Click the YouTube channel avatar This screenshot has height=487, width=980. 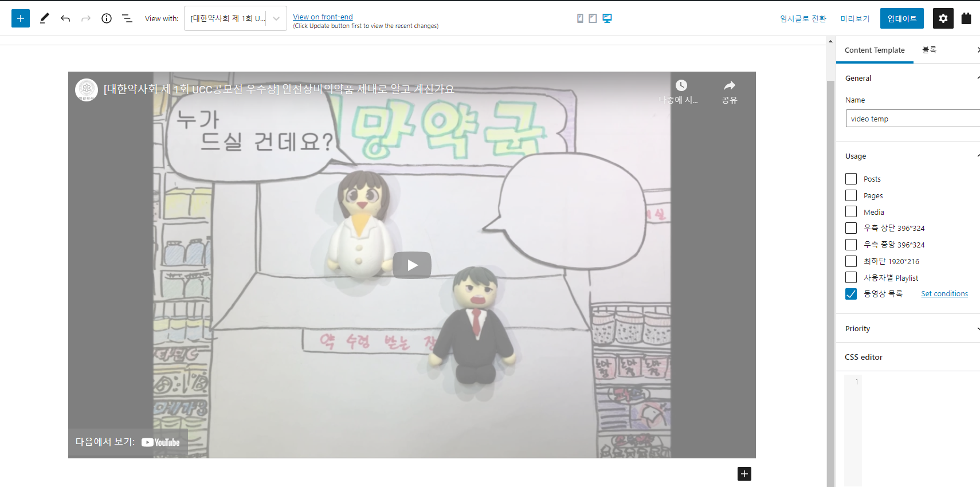[87, 89]
